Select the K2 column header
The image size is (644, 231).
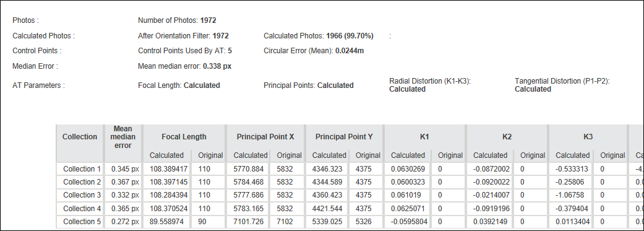click(507, 136)
